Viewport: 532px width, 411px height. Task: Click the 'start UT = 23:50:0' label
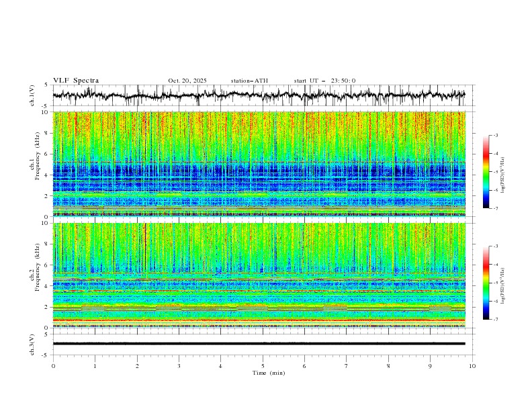pyautogui.click(x=324, y=81)
